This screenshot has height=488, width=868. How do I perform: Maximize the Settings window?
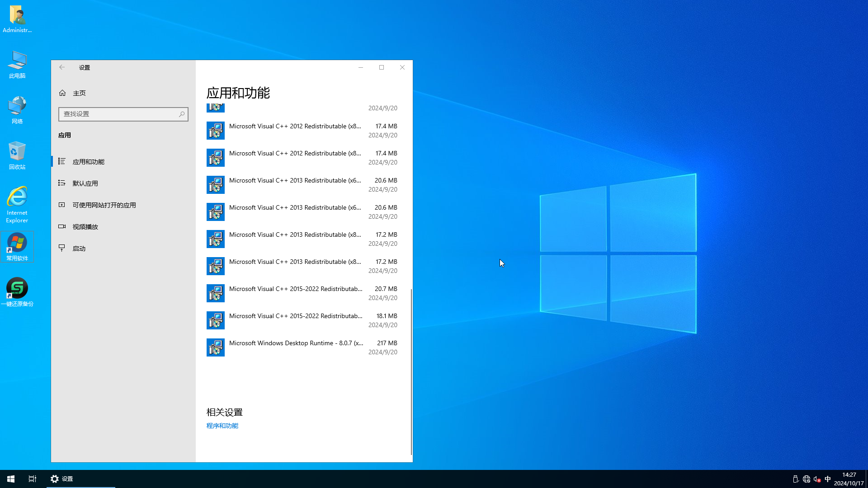click(x=382, y=67)
